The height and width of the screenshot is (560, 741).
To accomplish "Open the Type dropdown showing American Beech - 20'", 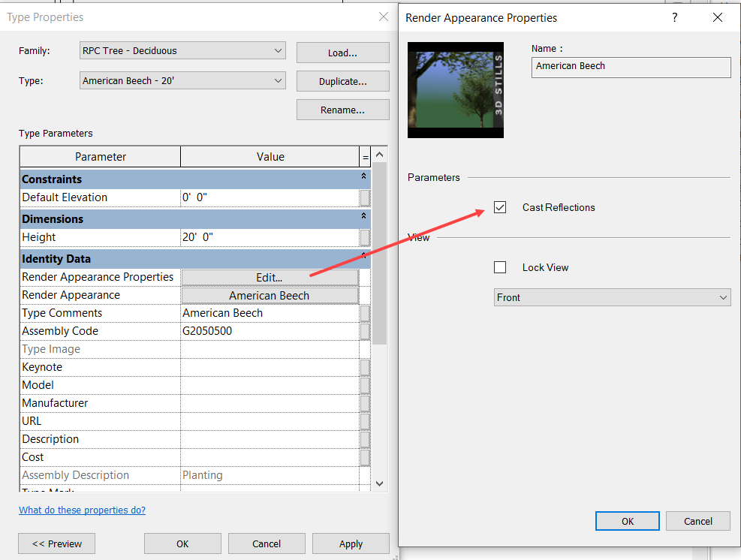I will tap(182, 81).
